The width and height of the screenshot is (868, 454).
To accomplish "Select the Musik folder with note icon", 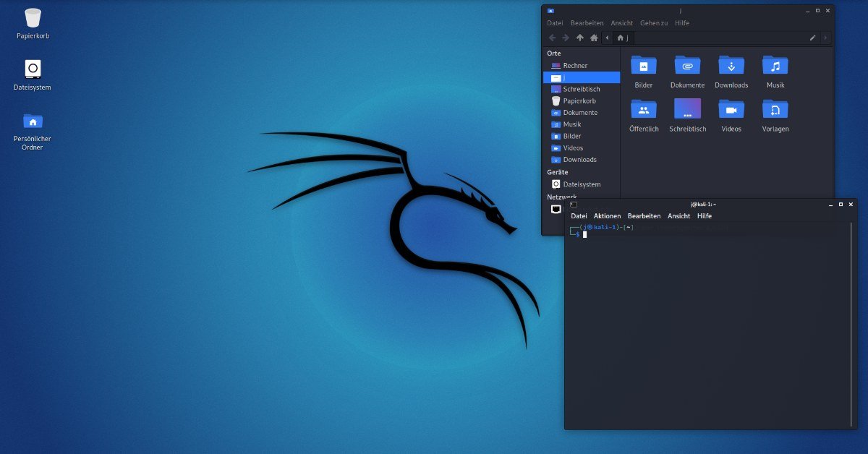I will coord(775,72).
